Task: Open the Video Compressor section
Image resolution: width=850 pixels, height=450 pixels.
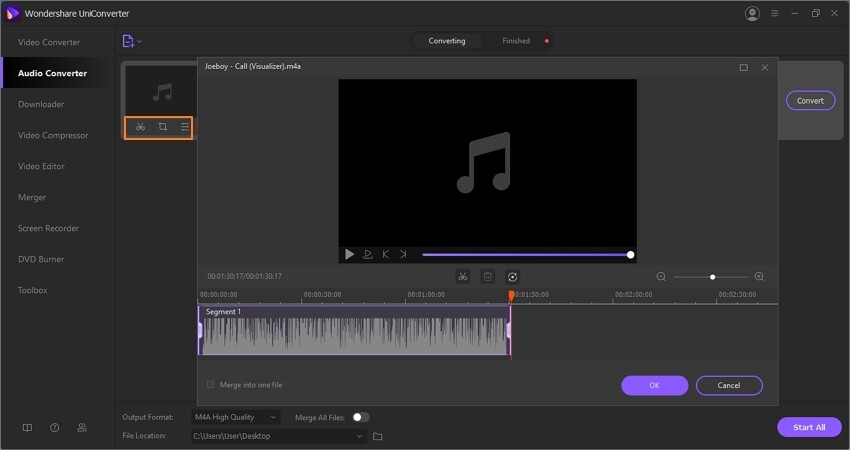Action: click(x=53, y=135)
